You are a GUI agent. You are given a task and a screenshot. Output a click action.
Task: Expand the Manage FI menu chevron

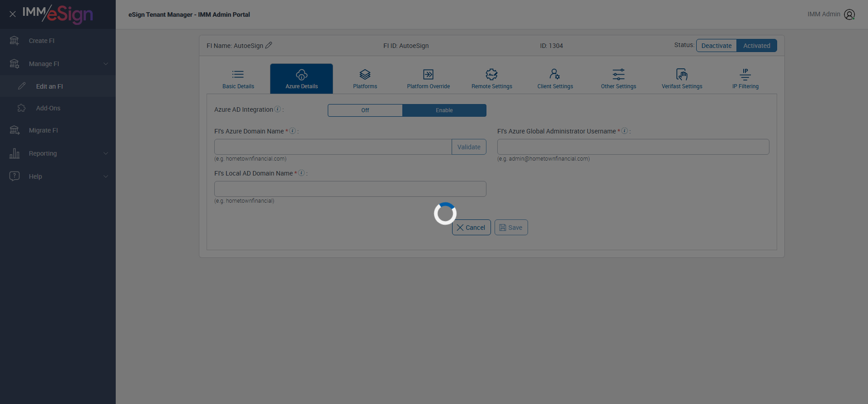[x=106, y=64]
